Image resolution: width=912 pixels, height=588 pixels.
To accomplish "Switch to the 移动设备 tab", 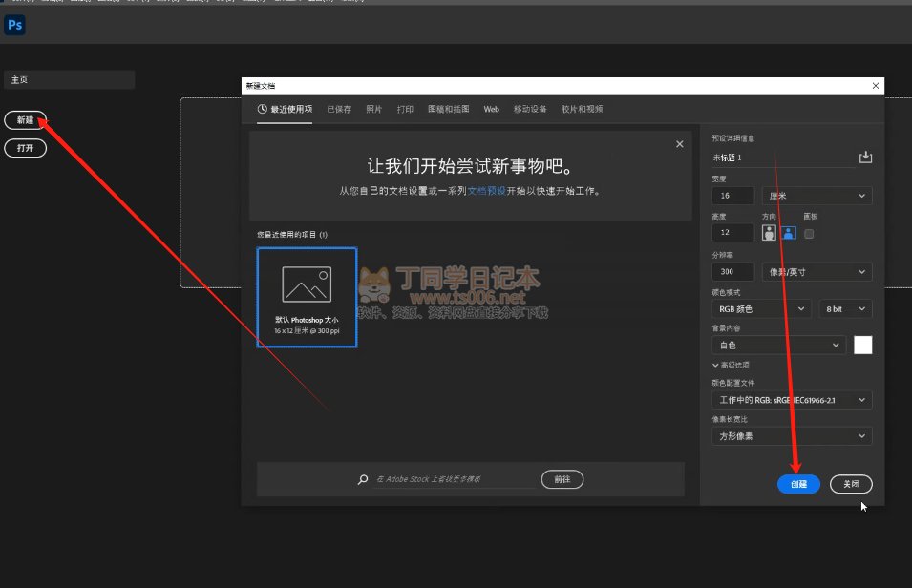I will pos(530,110).
